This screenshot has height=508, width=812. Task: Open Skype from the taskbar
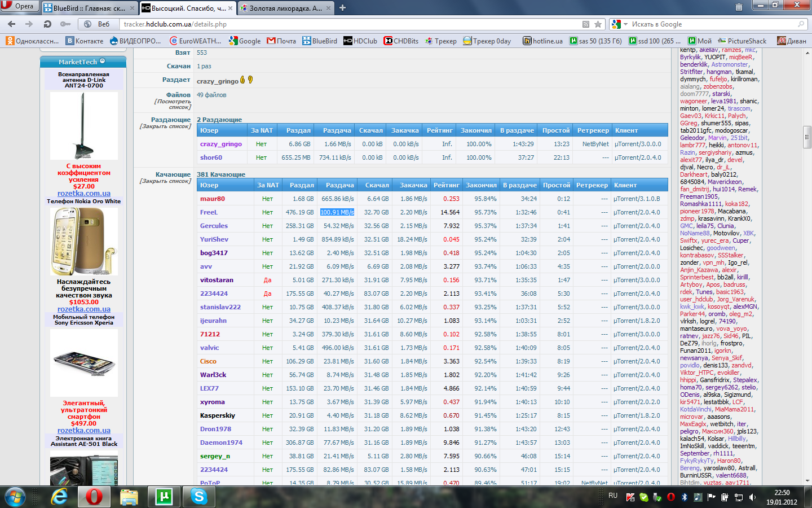pos(198,497)
